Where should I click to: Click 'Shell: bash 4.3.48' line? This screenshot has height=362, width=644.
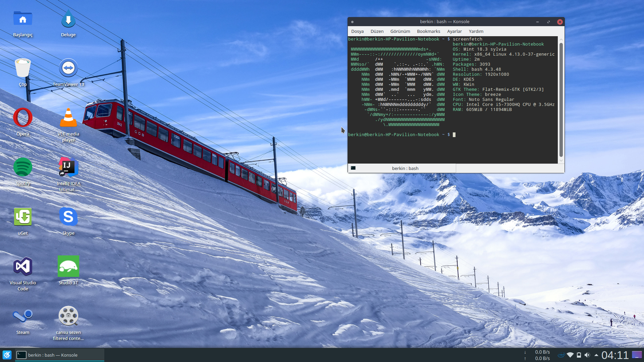[477, 69]
